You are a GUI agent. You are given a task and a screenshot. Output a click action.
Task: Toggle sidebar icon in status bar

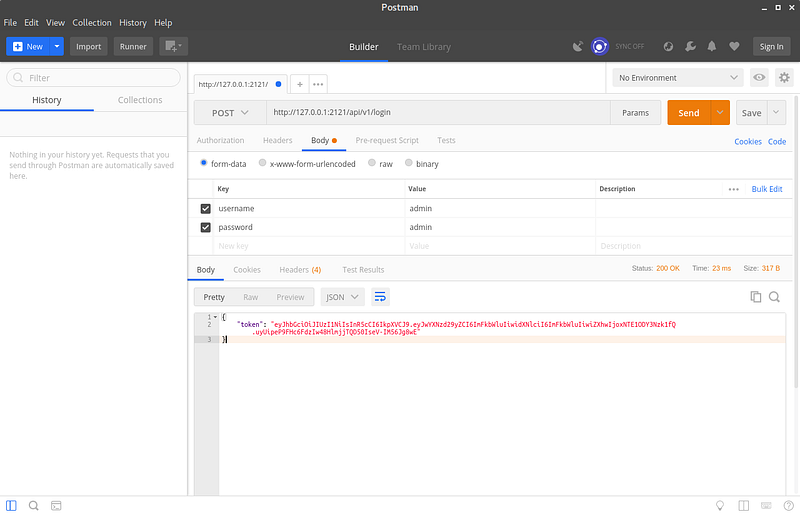(11, 505)
